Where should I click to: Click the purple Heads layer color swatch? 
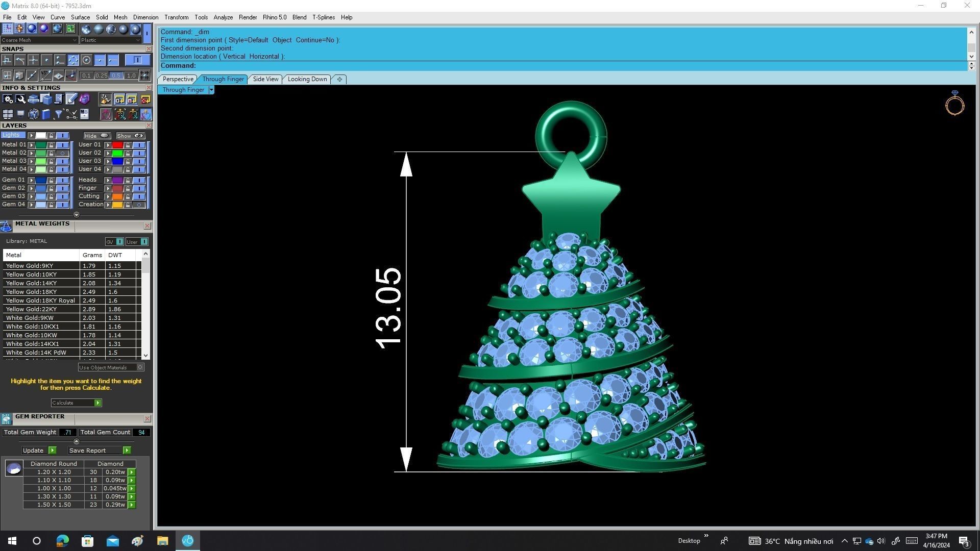[x=117, y=180]
